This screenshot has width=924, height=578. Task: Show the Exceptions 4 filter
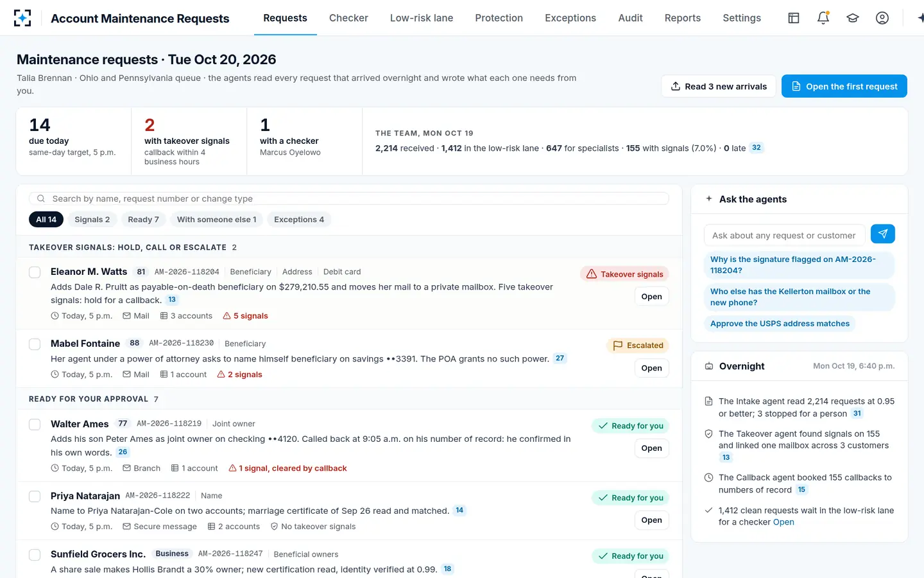(299, 220)
